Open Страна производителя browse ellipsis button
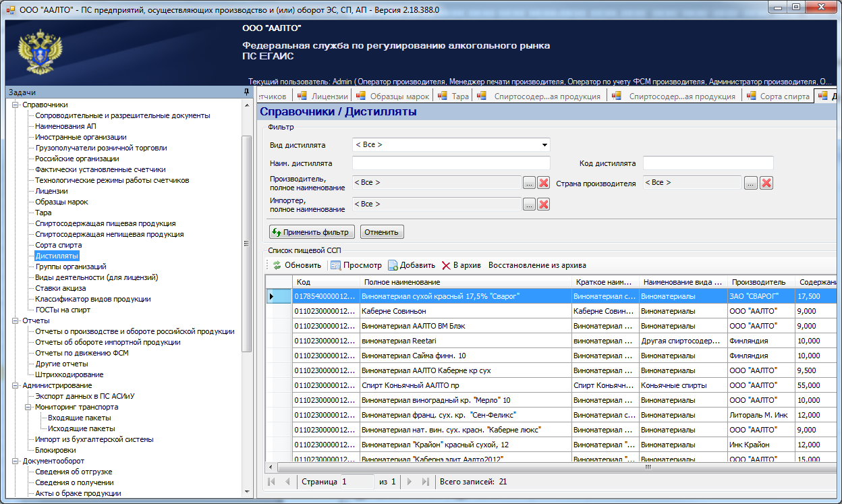 751,183
